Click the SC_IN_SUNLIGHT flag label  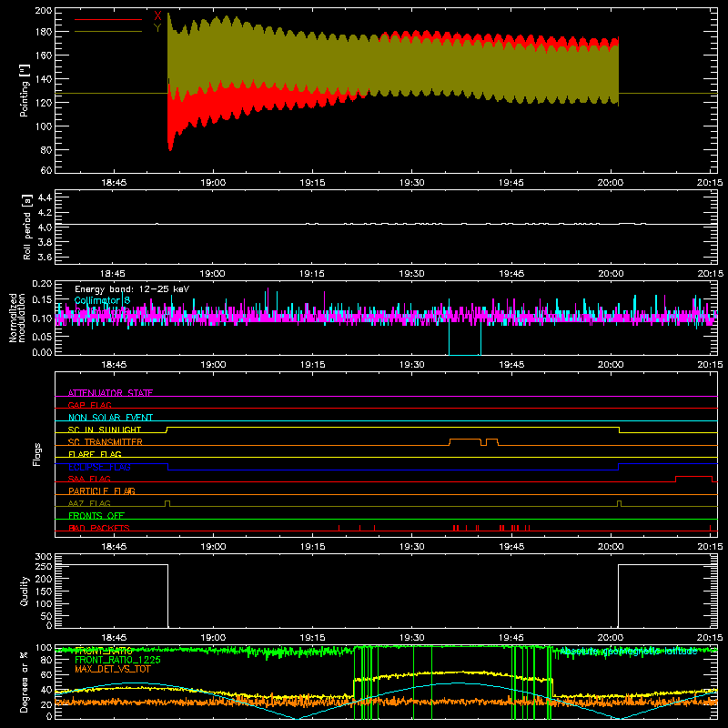tap(105, 430)
